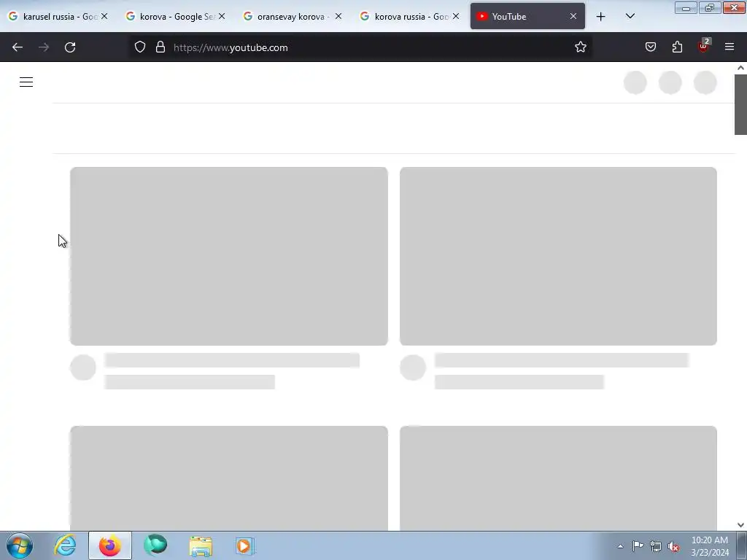The image size is (747, 560).
Task: Open the Action Center flag icon
Action: (x=638, y=546)
